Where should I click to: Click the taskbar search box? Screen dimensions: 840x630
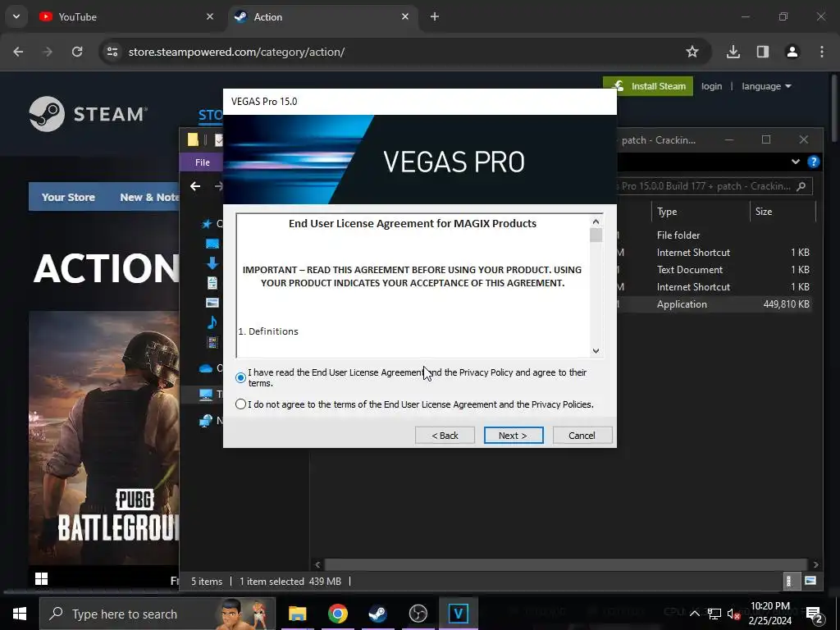[x=157, y=614]
